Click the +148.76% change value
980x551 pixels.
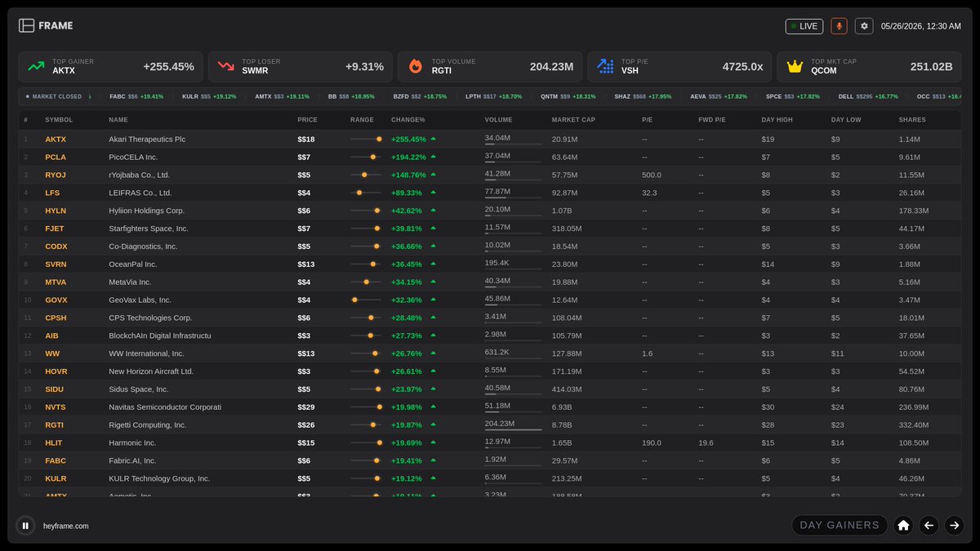click(x=408, y=175)
